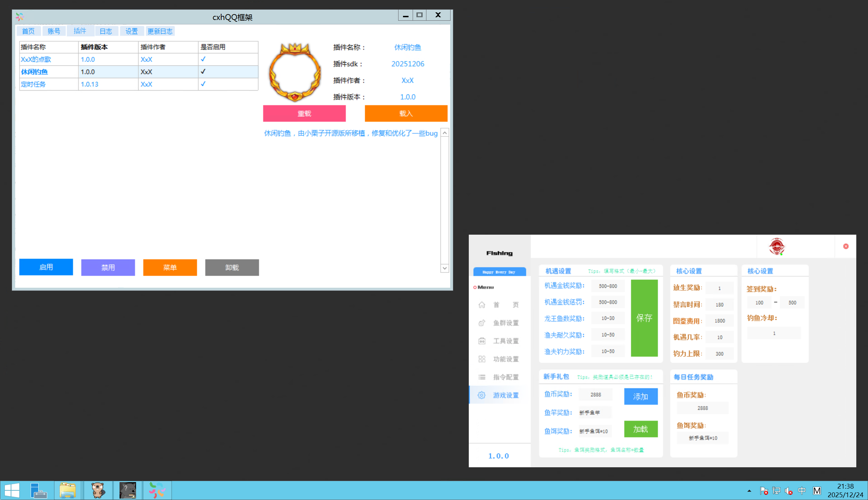Switch to the 日志 tab

tap(106, 31)
